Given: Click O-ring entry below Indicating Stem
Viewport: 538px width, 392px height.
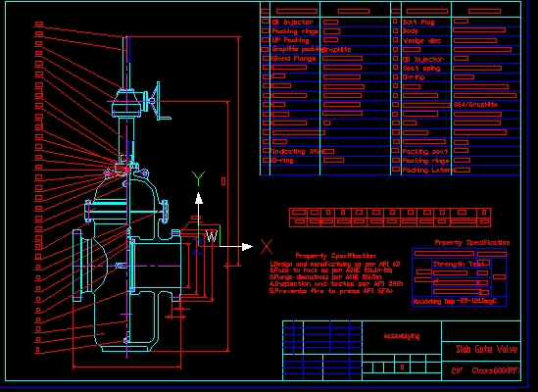Looking at the screenshot, I should coord(283,161).
